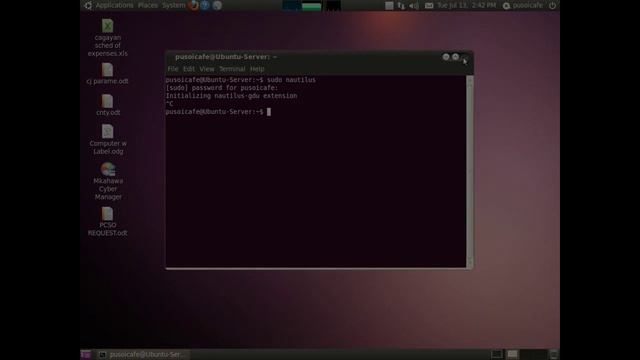Switch to first workspace in switcher
The width and height of the screenshot is (640, 360).
pos(497,354)
